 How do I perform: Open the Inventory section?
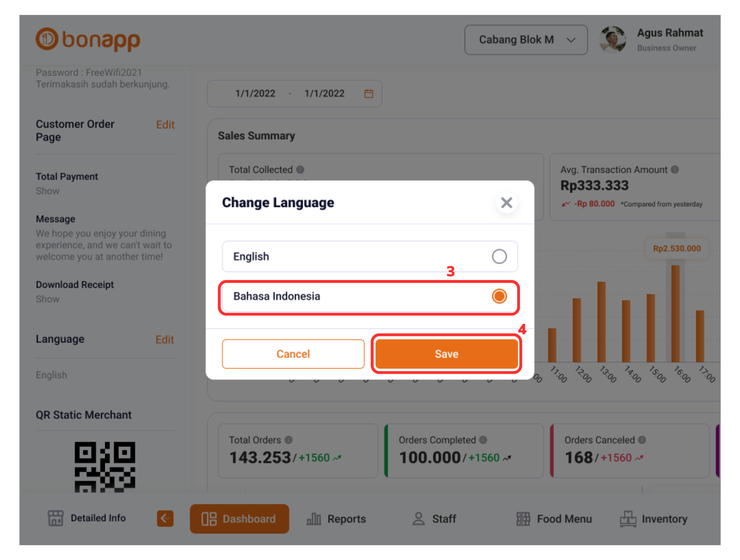click(x=654, y=519)
